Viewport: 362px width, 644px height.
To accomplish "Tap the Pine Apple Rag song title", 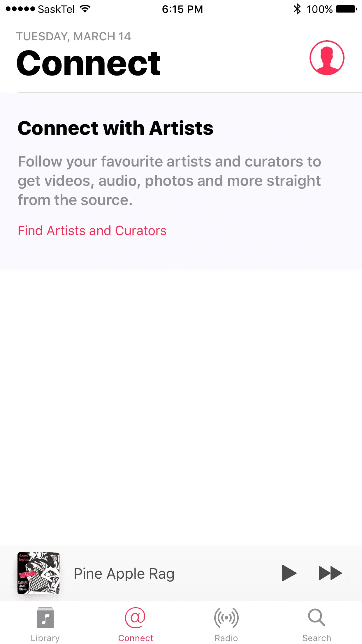I will point(124,574).
